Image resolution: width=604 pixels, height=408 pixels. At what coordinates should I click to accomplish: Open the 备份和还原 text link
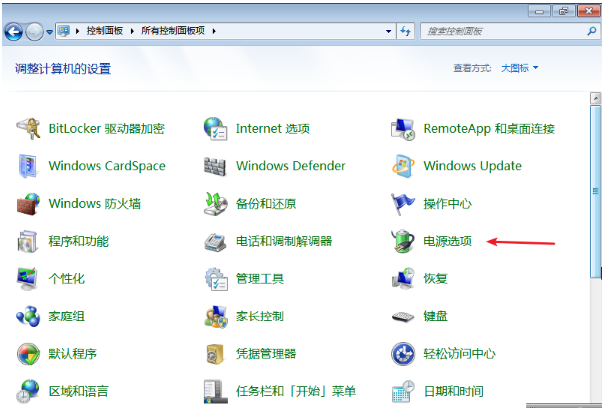266,204
